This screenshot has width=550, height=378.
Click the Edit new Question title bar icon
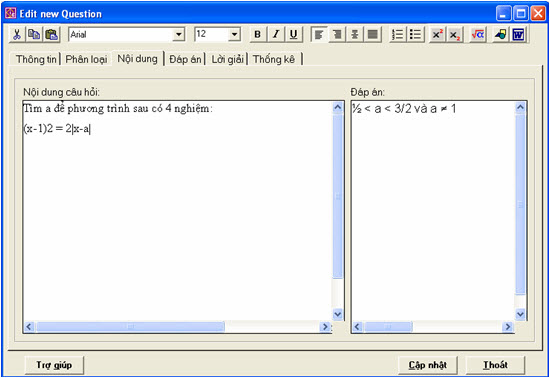coord(11,14)
